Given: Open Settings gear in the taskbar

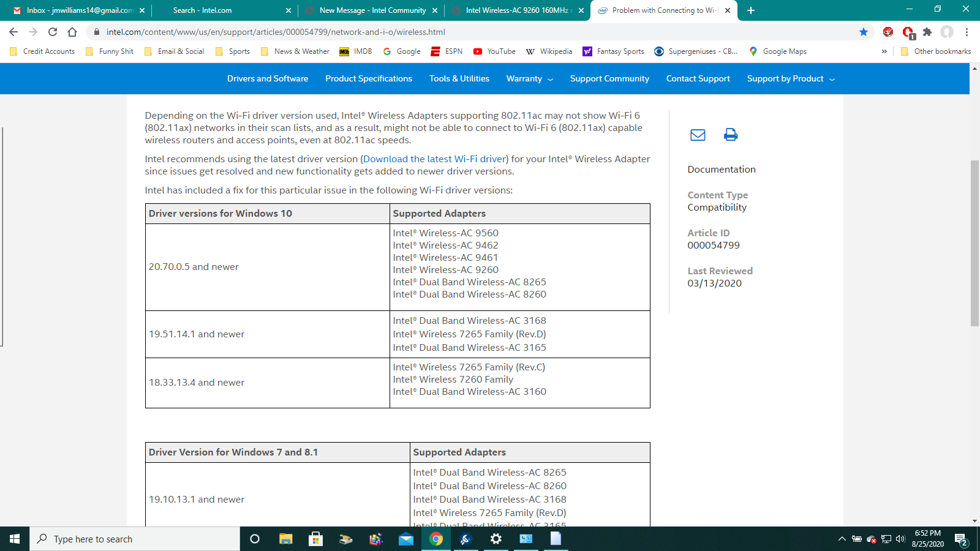Looking at the screenshot, I should (496, 539).
